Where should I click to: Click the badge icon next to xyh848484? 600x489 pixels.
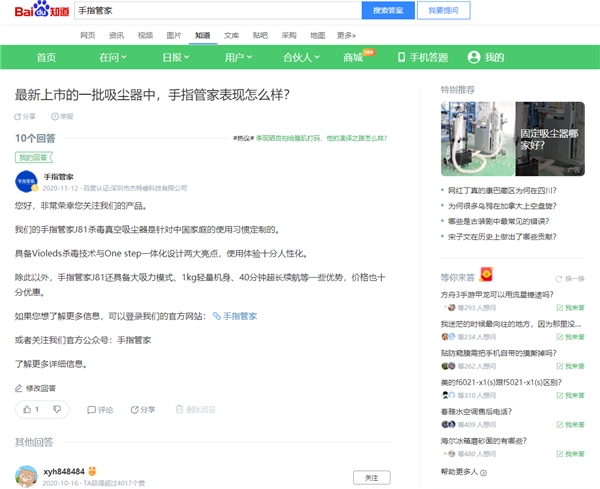point(92,471)
